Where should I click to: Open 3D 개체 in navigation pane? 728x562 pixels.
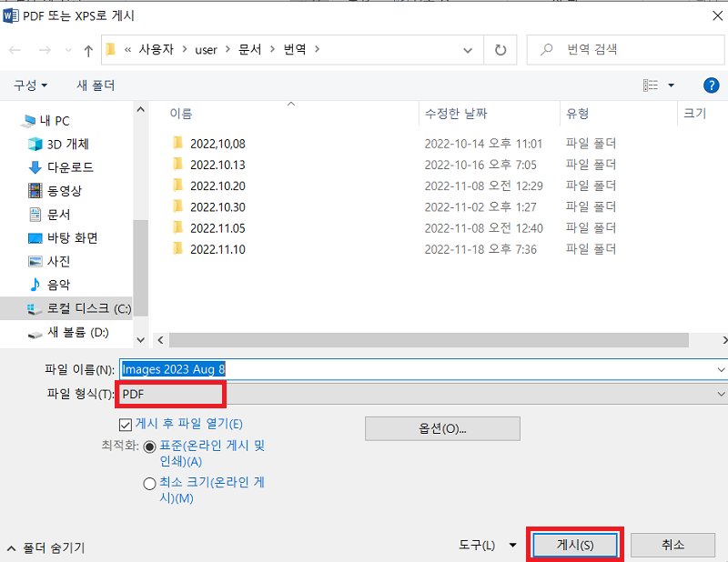click(x=67, y=145)
